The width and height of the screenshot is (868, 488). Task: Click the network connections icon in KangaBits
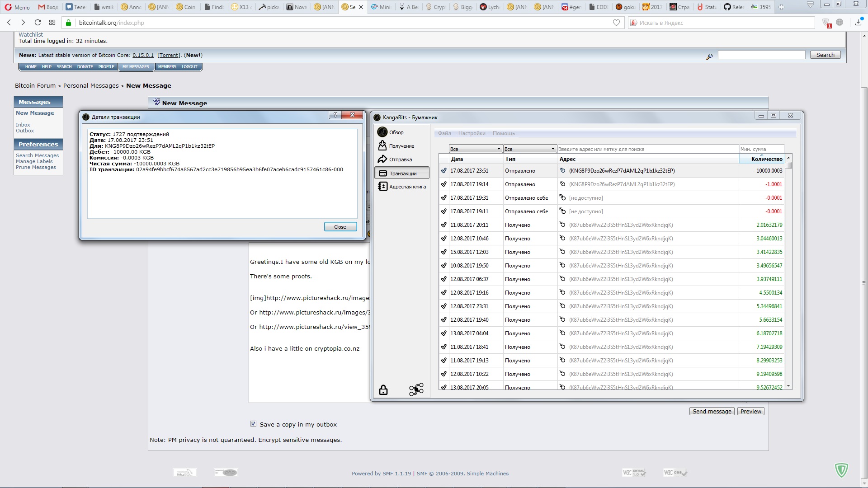tap(416, 389)
